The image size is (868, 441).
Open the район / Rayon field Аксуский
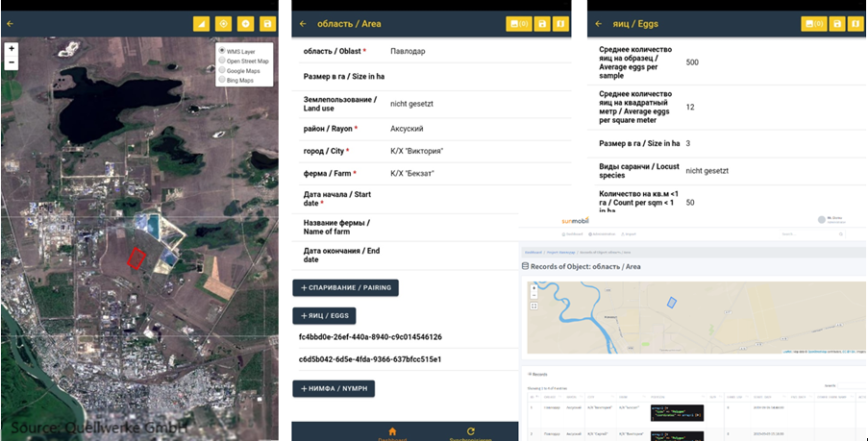(x=408, y=129)
